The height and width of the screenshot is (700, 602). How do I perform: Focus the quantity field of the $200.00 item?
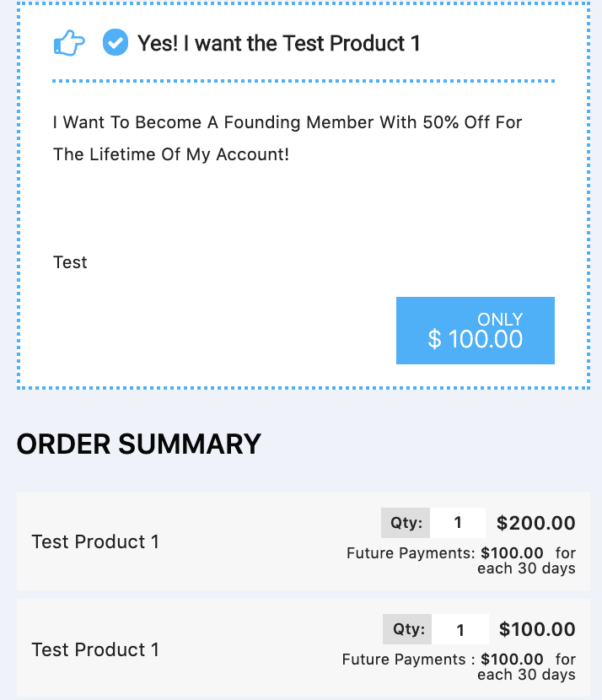(459, 523)
